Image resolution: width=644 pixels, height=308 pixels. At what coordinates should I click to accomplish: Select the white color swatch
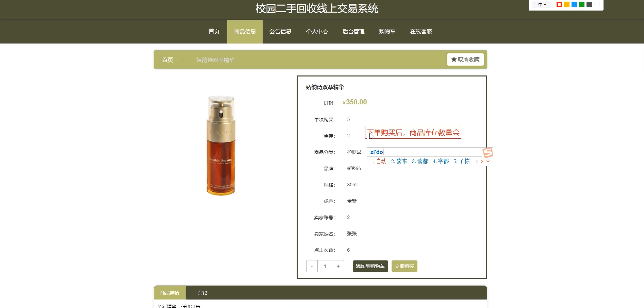(x=596, y=4)
